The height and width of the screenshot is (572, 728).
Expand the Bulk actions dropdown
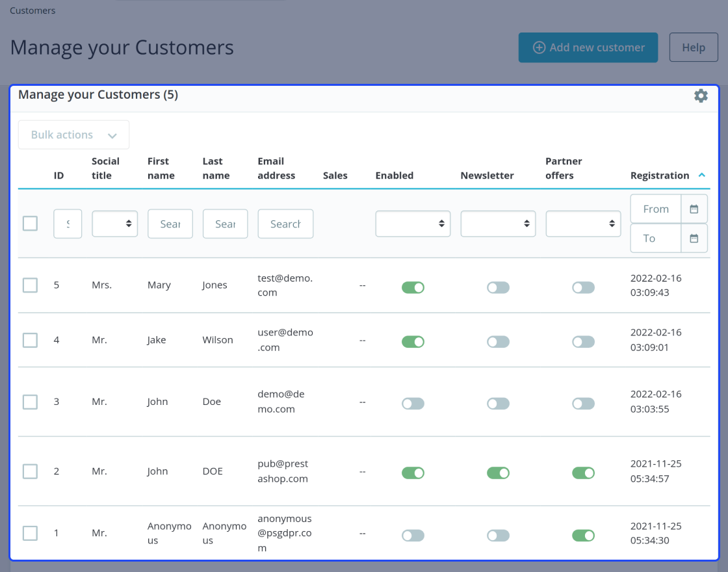click(74, 135)
